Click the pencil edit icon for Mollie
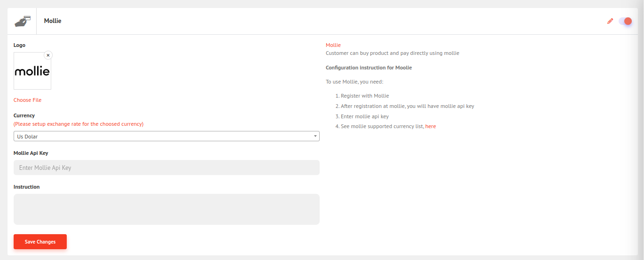 pos(610,21)
